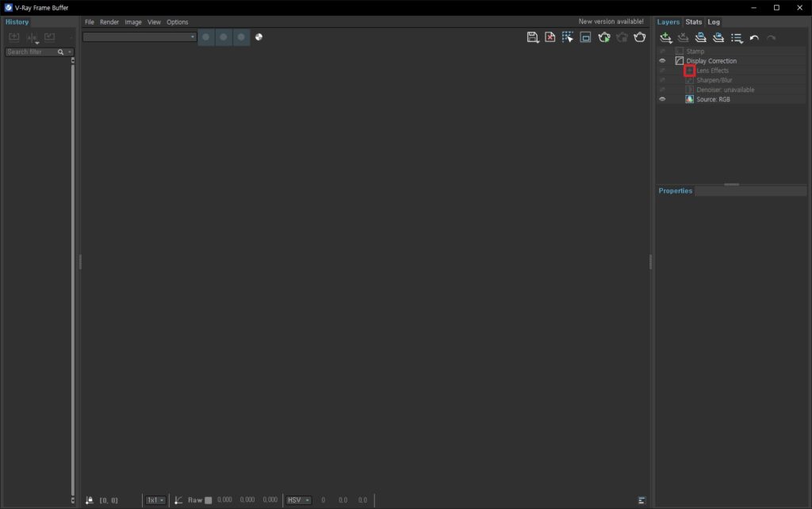Enable the Lens Effects layer visibility

(x=662, y=71)
